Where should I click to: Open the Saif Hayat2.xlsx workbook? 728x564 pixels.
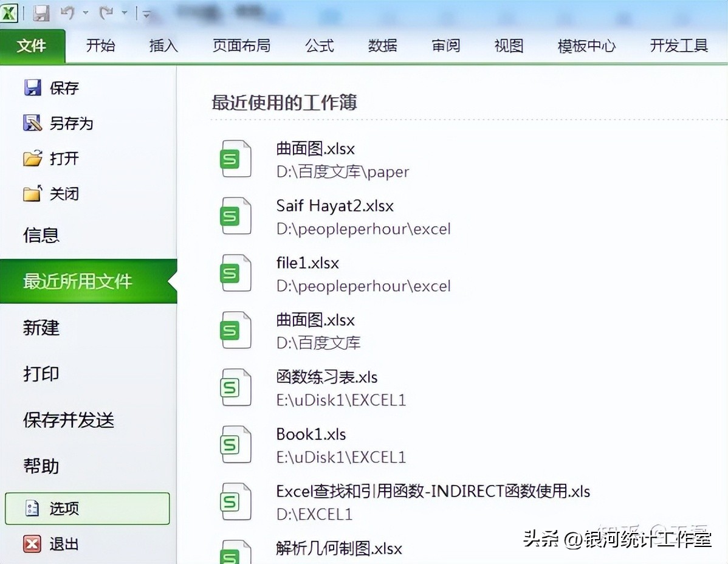pyautogui.click(x=335, y=205)
